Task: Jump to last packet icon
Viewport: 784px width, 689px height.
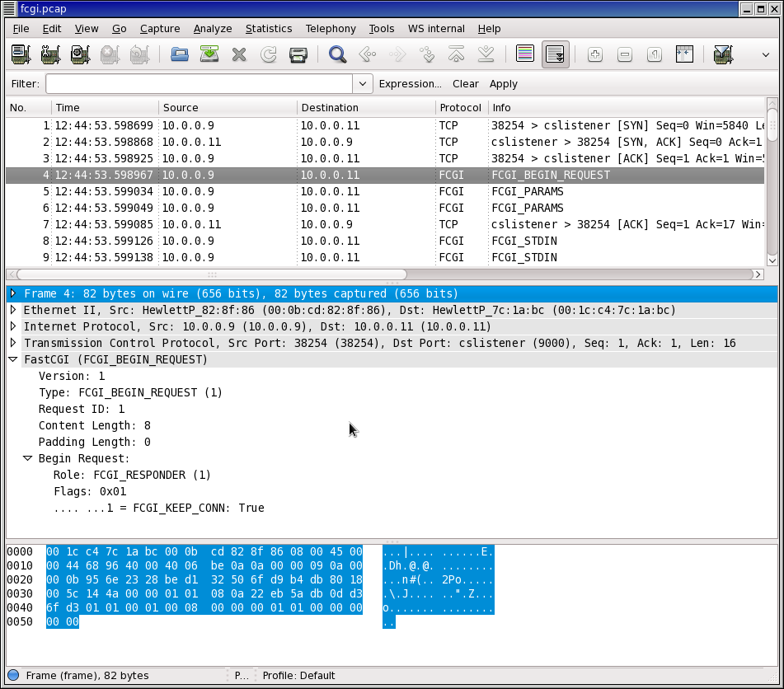Action: 486,54
